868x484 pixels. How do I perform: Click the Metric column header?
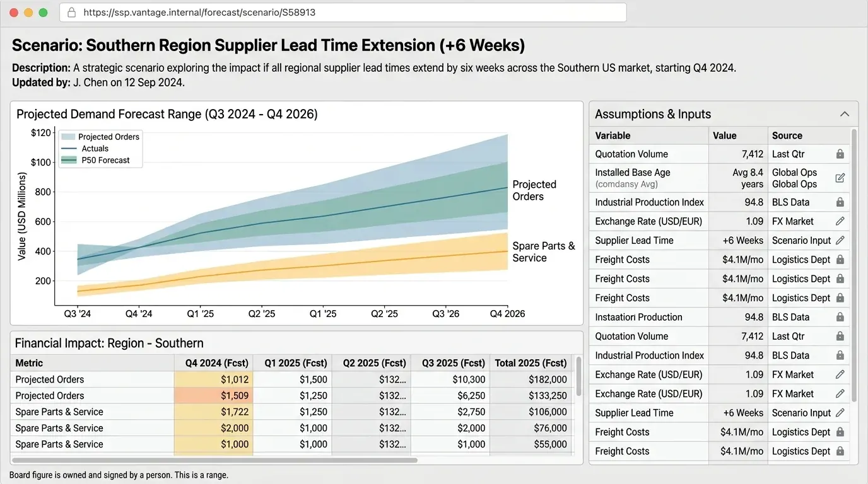tap(92, 363)
